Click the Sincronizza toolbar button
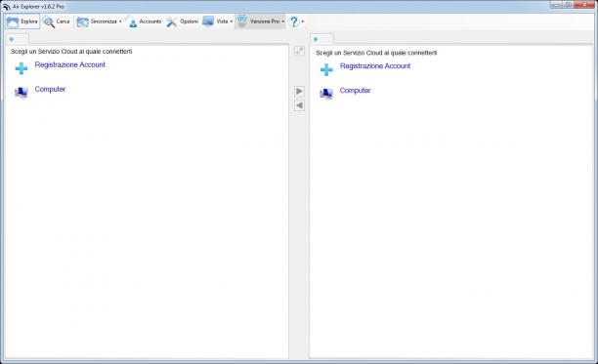The height and width of the screenshot is (364, 598). [x=97, y=21]
